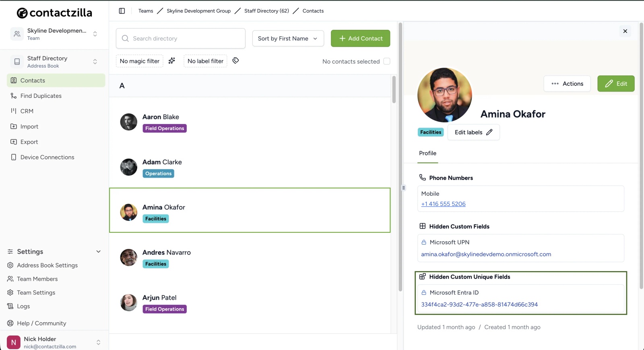Click the label filter tag icon
Viewport: 644px width, 350px height.
pos(236,60)
